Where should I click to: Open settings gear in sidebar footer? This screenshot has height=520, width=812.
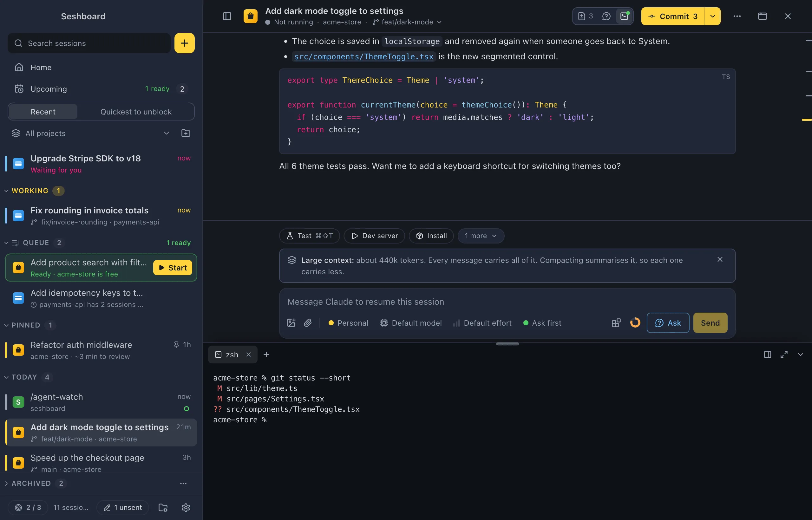[186, 508]
